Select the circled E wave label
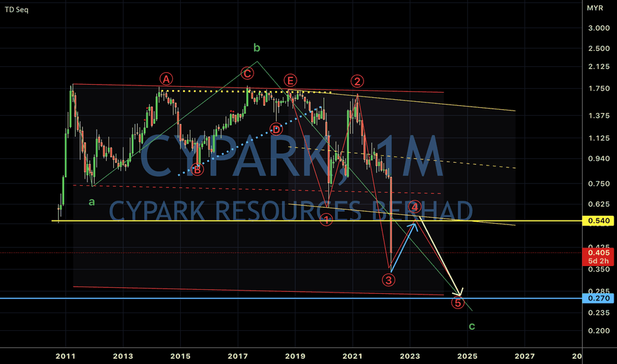Image resolution: width=617 pixels, height=364 pixels. tap(291, 81)
